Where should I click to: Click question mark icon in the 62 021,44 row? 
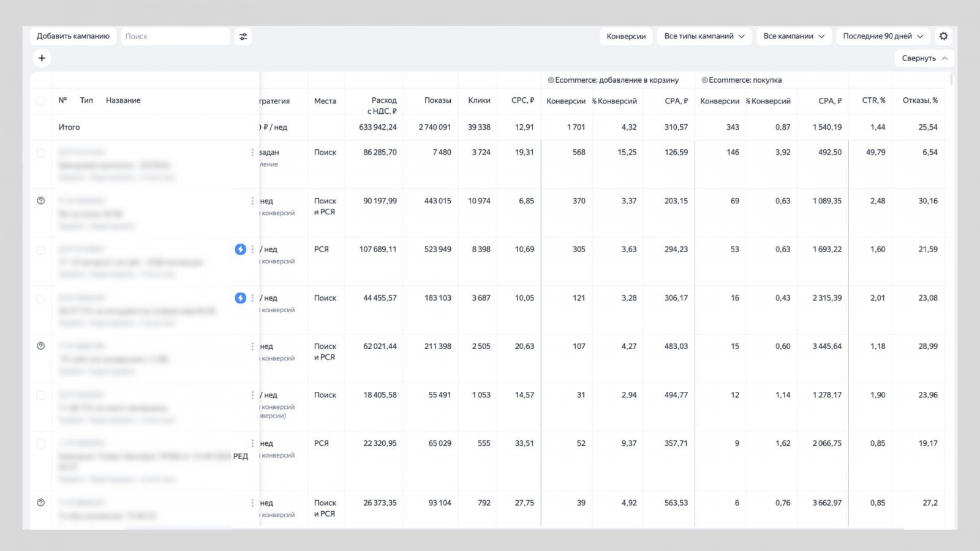[41, 346]
